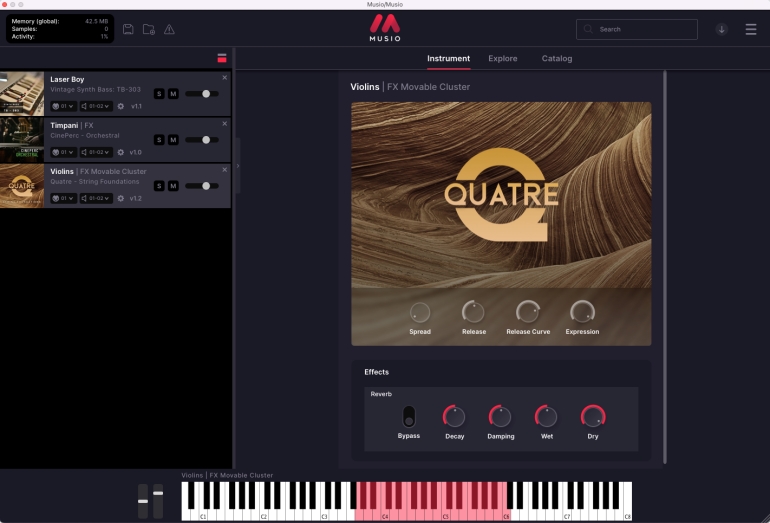Mute the Laser Boy instrument
This screenshot has width=770, height=523.
pos(173,94)
